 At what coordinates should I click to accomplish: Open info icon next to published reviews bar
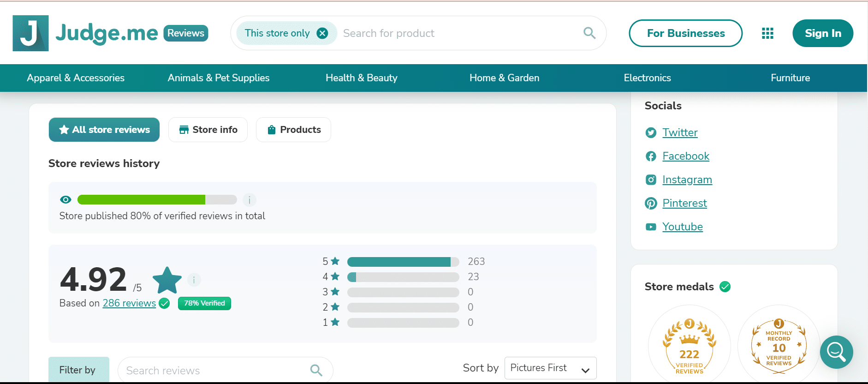pos(250,200)
